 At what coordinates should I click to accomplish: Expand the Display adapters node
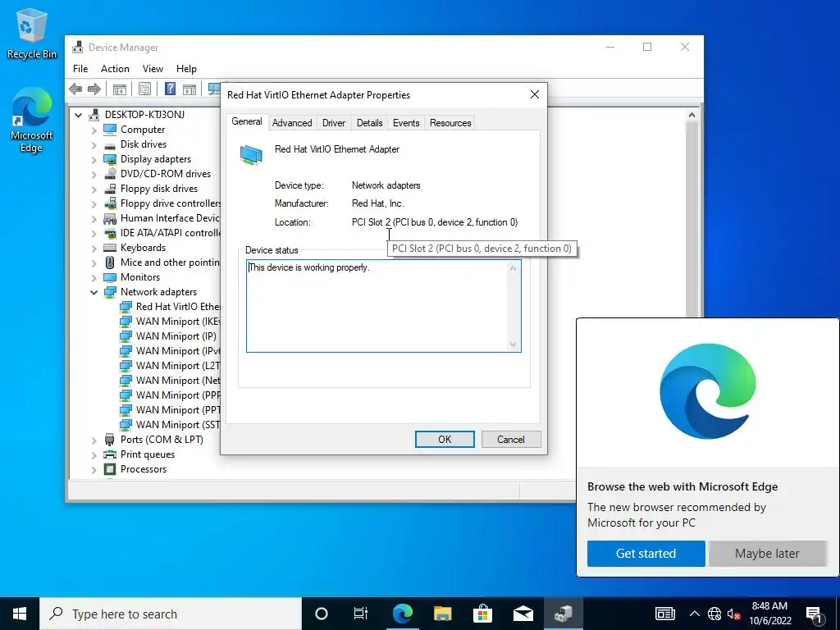(94, 159)
